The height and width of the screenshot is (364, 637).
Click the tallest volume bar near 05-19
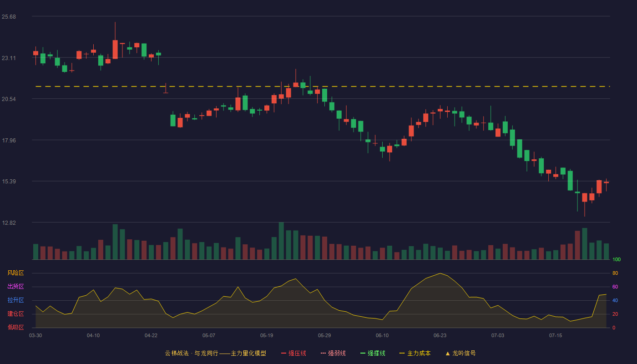click(x=281, y=241)
